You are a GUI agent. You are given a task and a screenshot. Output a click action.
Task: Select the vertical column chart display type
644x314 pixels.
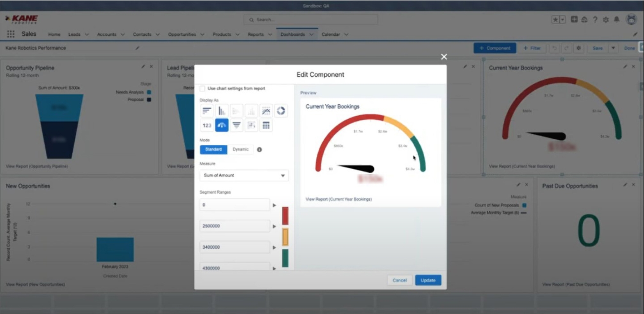(x=222, y=111)
